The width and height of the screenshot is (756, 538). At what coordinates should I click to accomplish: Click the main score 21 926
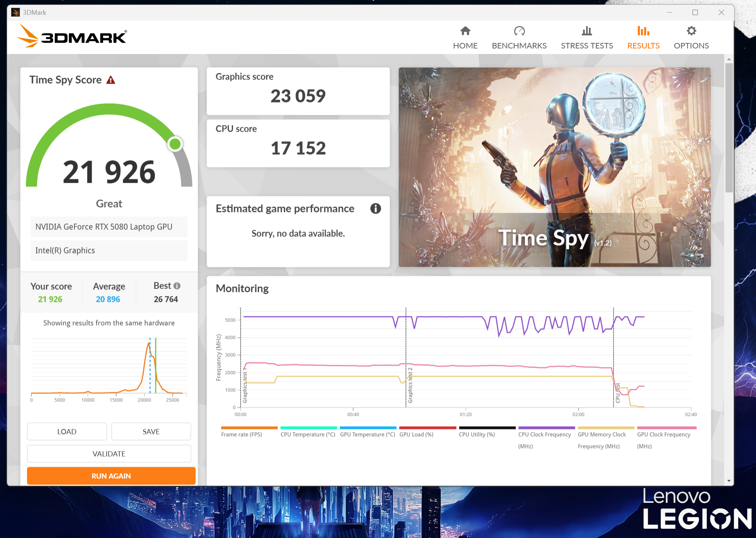click(109, 172)
